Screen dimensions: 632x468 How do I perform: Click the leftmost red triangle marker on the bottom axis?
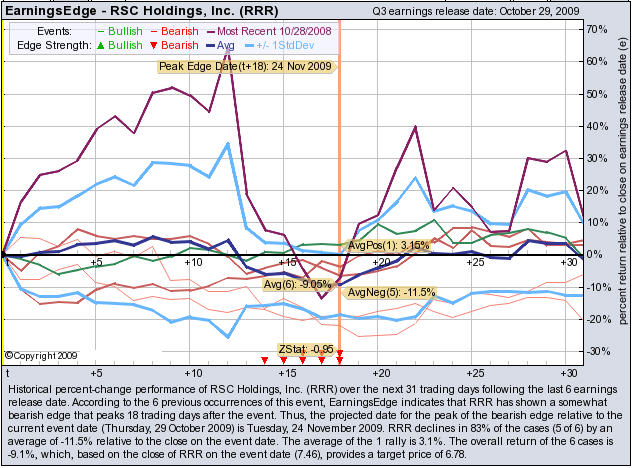(264, 360)
